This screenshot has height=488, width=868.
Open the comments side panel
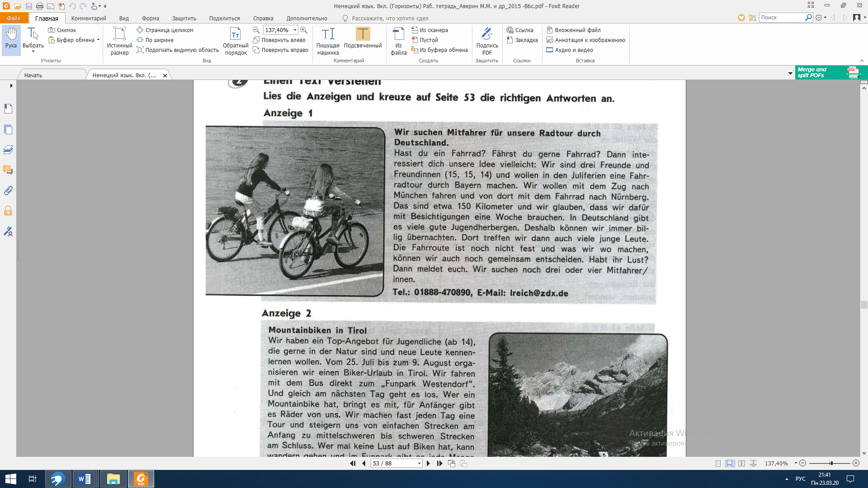(8, 170)
